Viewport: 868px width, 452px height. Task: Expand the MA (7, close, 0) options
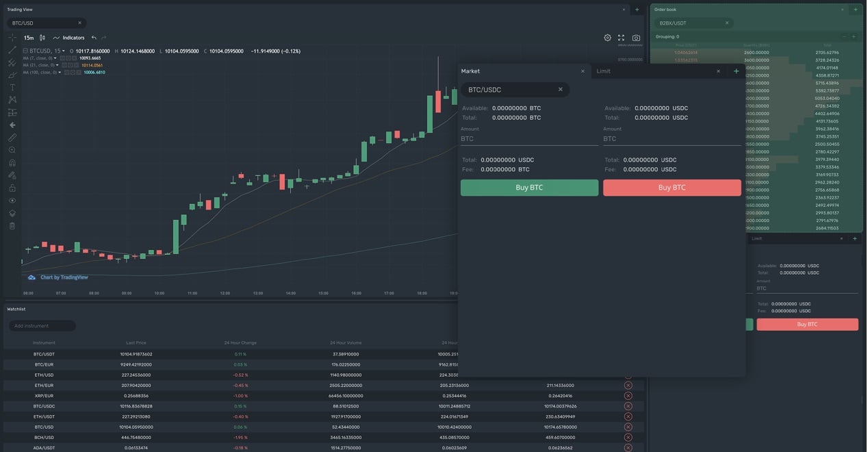[55, 58]
